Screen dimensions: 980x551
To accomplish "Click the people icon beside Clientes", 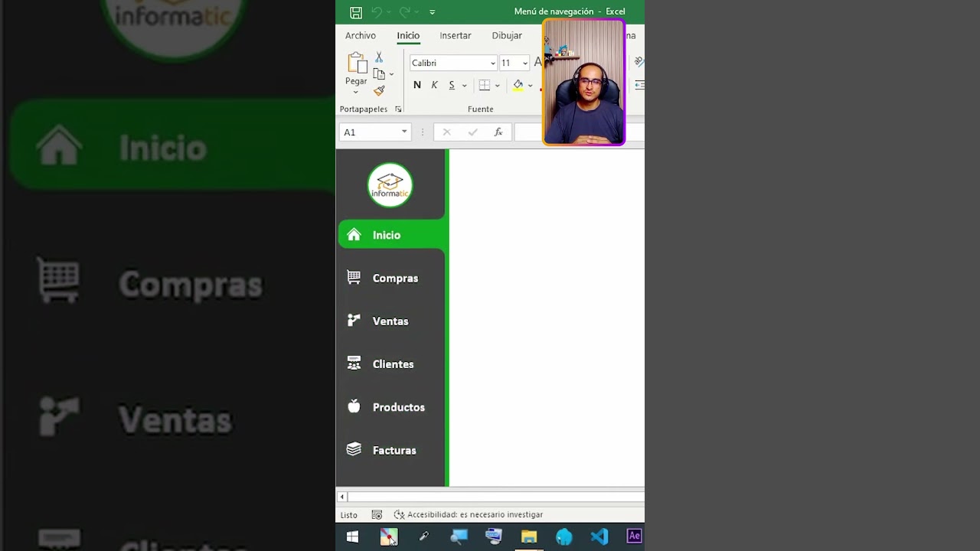I will coord(354,364).
